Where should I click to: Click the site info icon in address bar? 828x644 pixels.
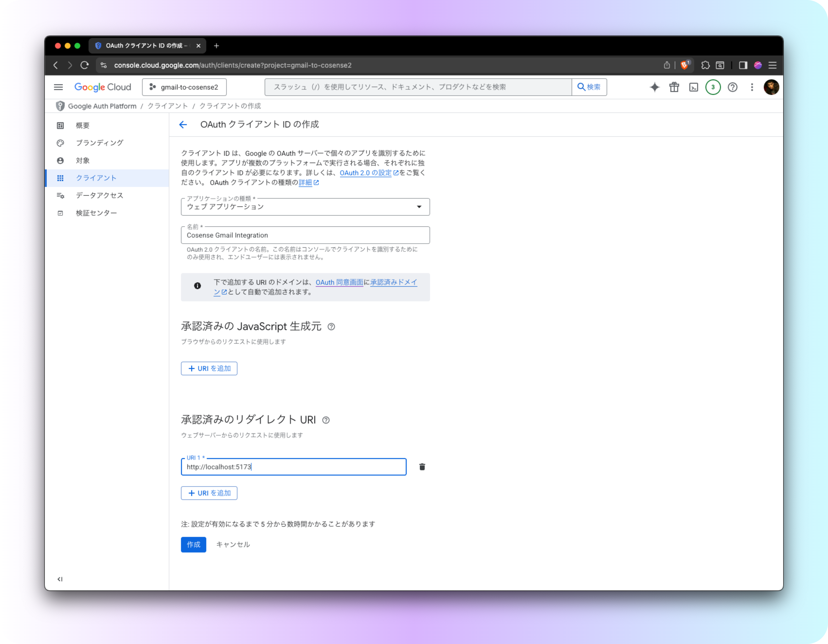[x=103, y=65]
